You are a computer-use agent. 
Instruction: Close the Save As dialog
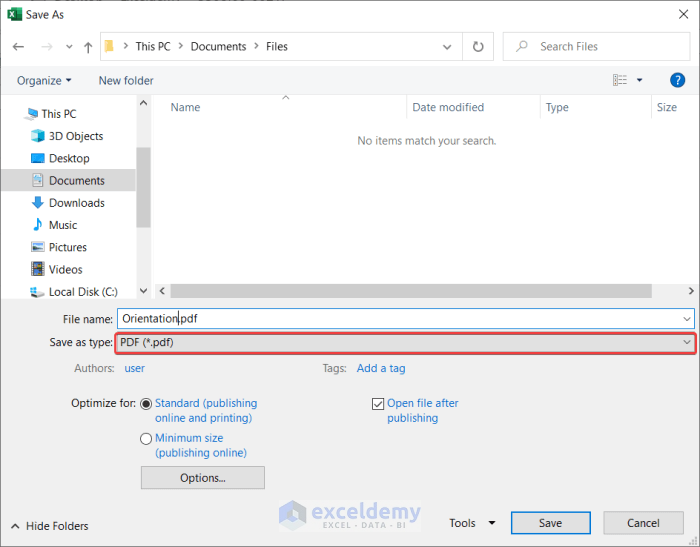click(x=683, y=14)
